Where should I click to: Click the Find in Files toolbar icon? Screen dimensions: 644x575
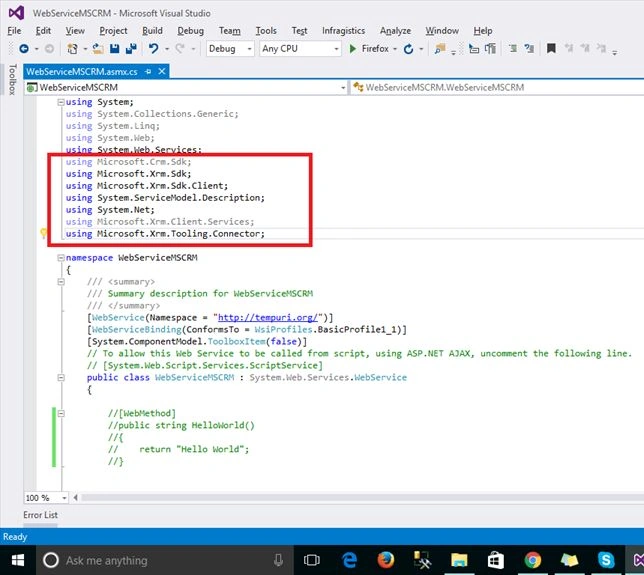click(x=440, y=49)
